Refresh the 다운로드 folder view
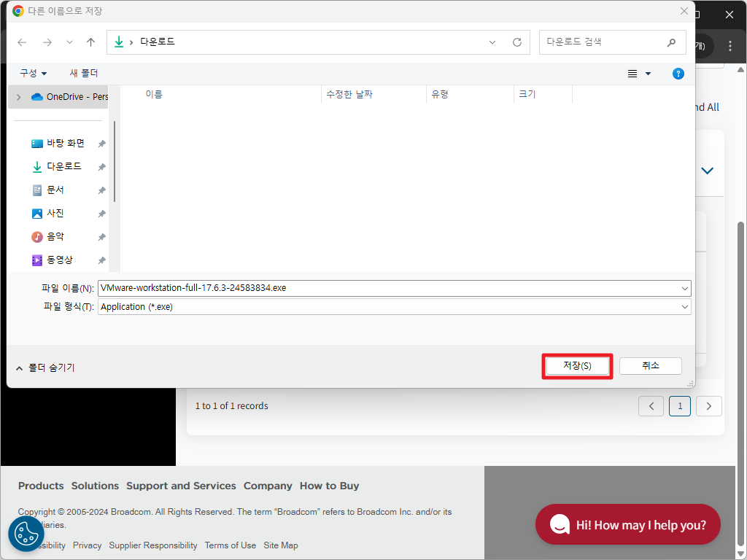 (x=517, y=42)
